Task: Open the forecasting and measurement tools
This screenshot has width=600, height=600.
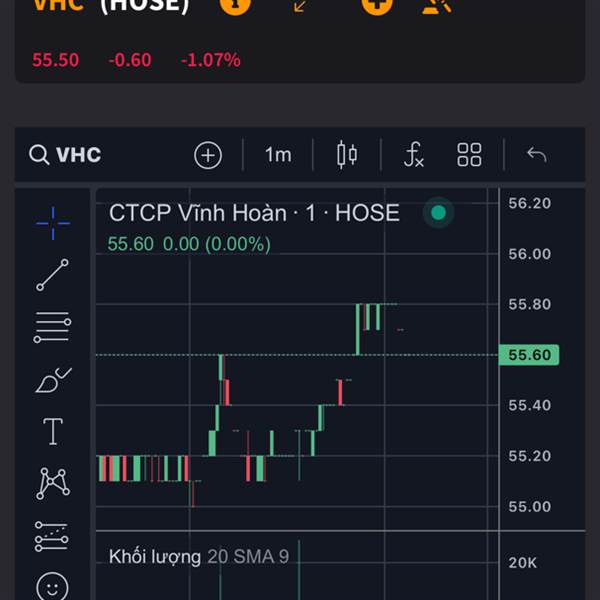Action: coord(52,536)
